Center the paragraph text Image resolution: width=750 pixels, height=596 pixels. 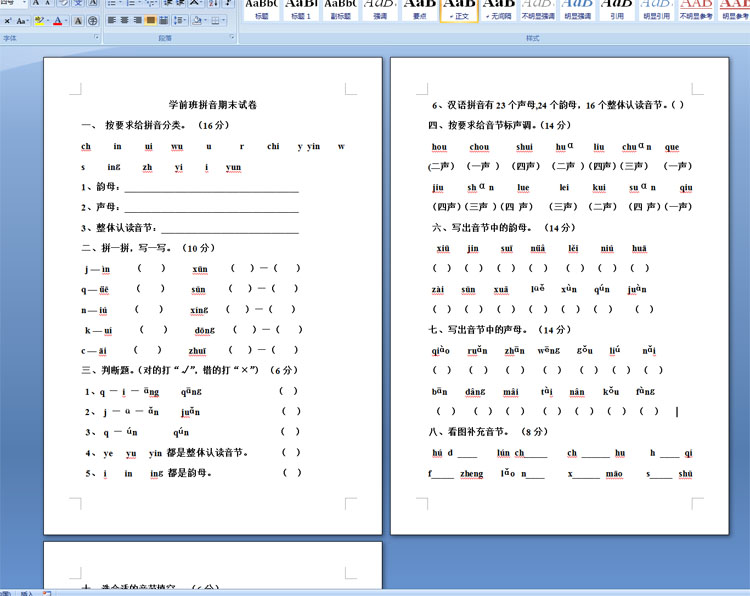(124, 20)
